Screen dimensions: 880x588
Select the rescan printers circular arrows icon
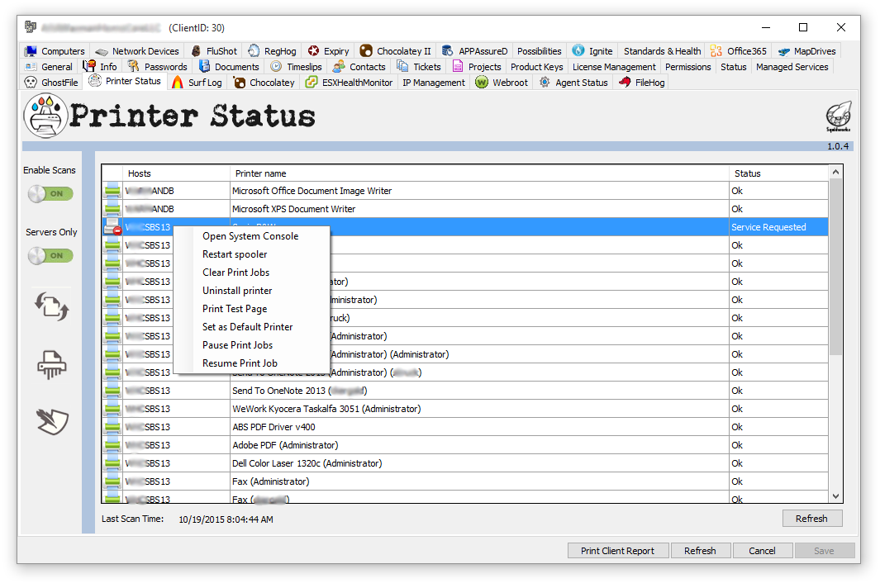click(51, 306)
